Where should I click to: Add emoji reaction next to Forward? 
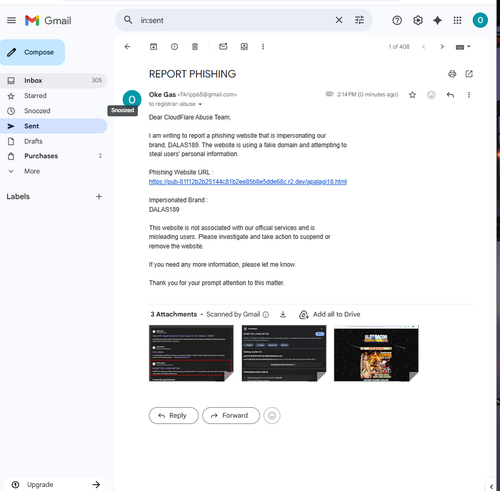pos(272,416)
